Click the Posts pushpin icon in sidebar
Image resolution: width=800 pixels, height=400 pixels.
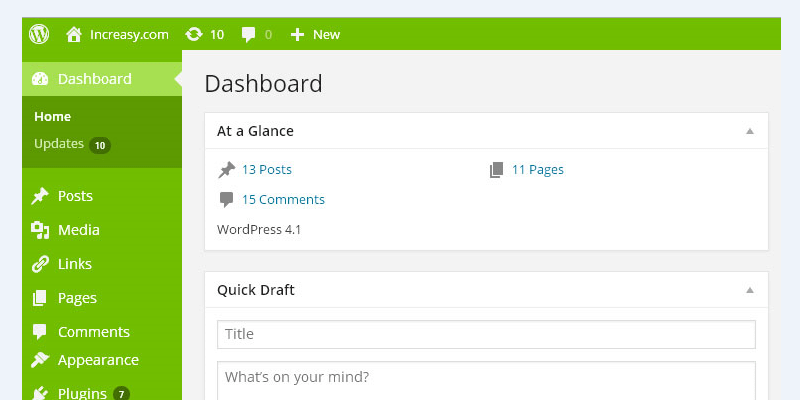coord(40,196)
